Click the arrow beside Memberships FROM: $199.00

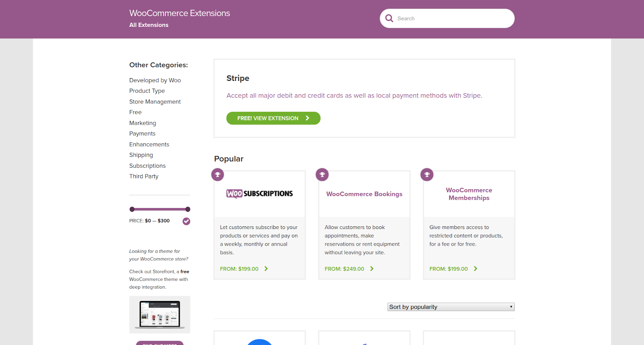coord(475,269)
